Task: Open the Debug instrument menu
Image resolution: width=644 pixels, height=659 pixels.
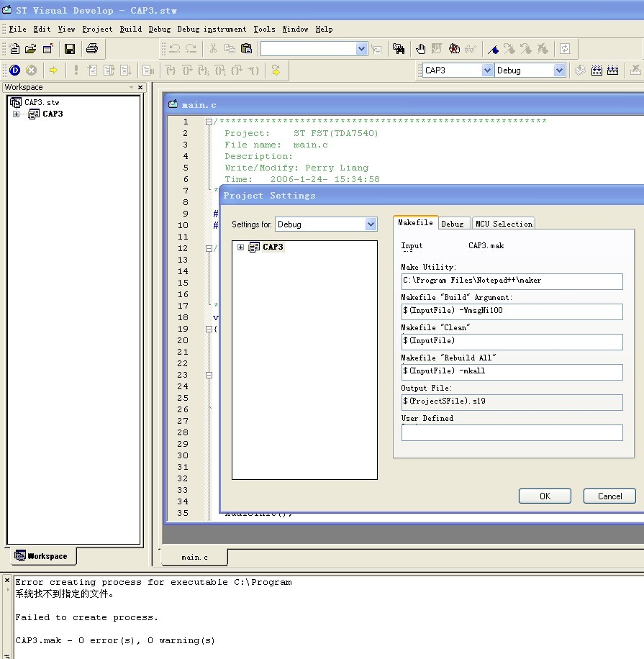Action: [212, 29]
